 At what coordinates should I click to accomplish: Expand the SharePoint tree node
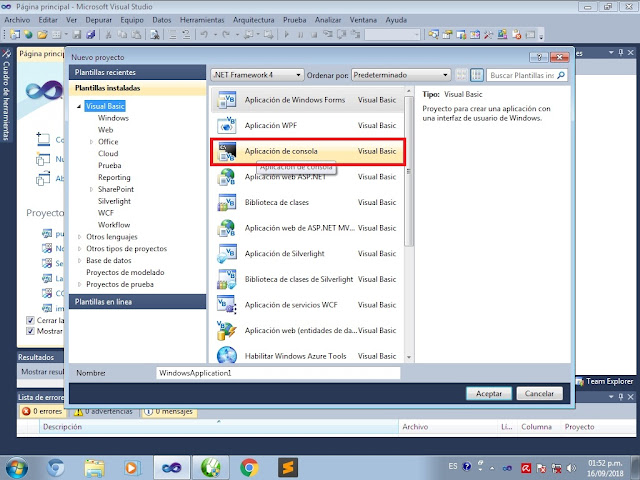coord(91,189)
